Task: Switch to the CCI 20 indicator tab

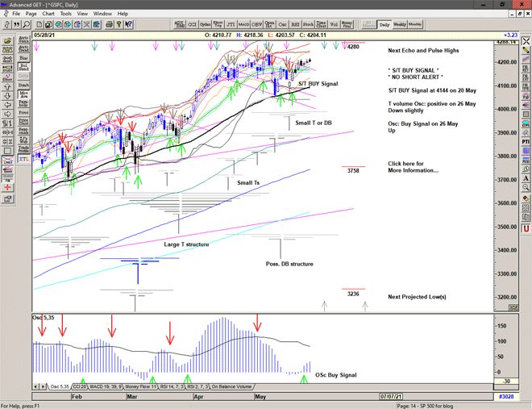Action: coord(79,387)
